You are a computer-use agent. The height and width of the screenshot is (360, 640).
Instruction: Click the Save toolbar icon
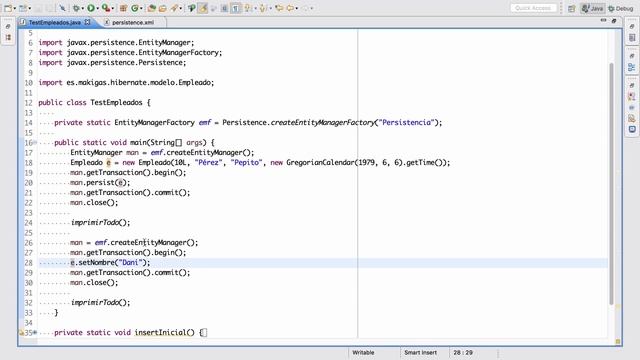(39, 8)
